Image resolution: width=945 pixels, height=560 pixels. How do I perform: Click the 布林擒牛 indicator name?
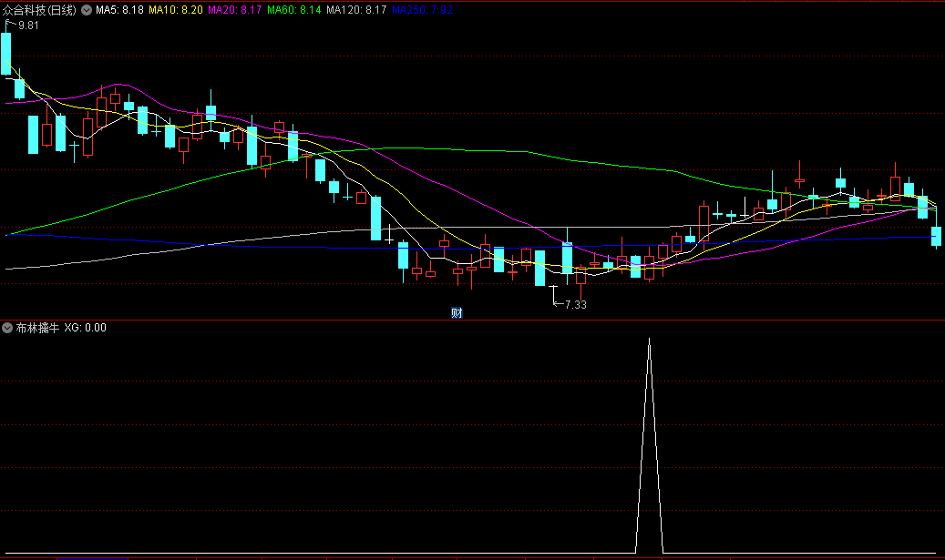click(37, 328)
